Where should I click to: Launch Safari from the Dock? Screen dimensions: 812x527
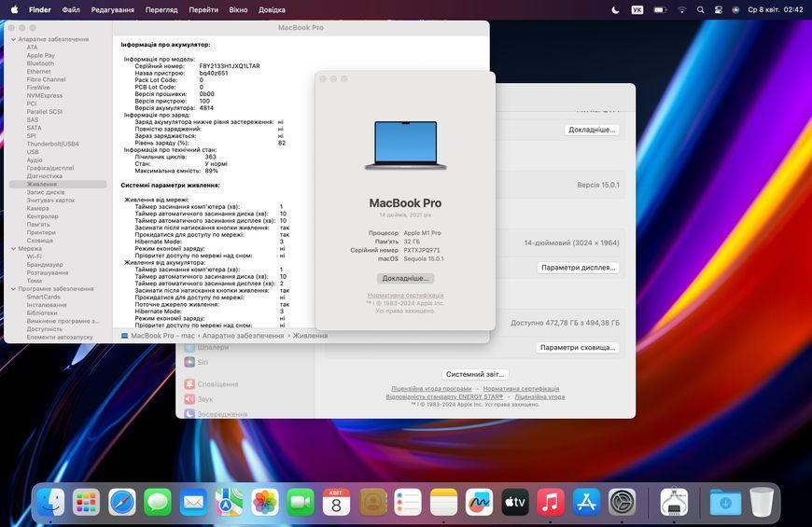pyautogui.click(x=122, y=502)
